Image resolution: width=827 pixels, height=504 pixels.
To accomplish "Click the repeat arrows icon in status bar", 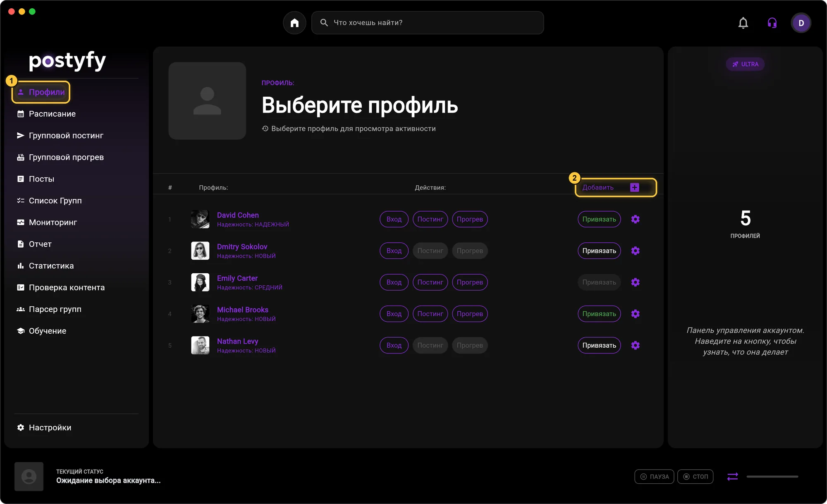I will coord(732,476).
